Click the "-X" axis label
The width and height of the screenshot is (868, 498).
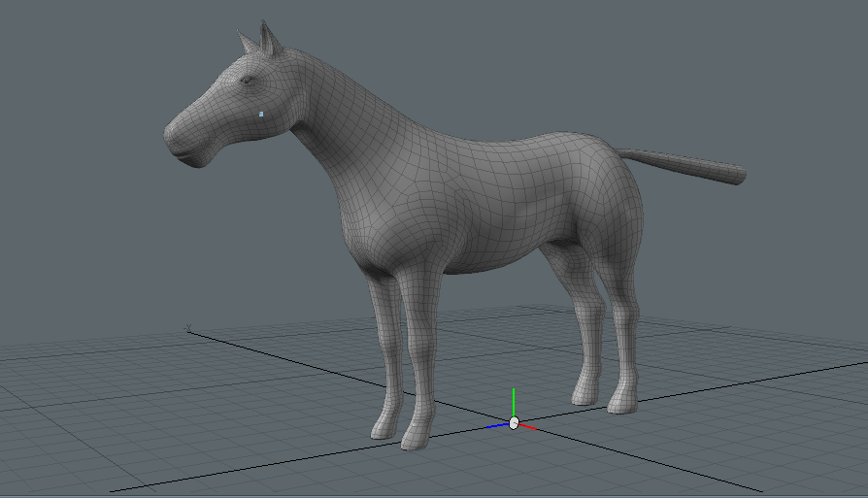(x=188, y=328)
